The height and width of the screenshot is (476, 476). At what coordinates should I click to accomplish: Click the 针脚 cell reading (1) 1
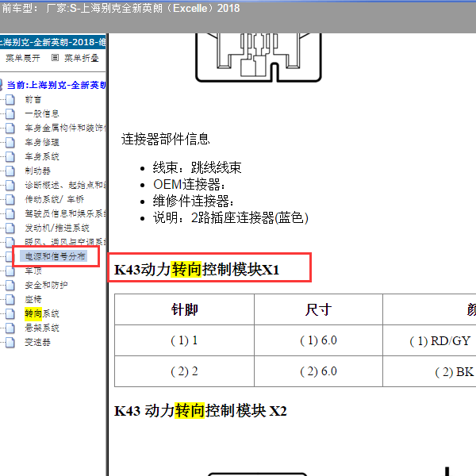(x=184, y=340)
